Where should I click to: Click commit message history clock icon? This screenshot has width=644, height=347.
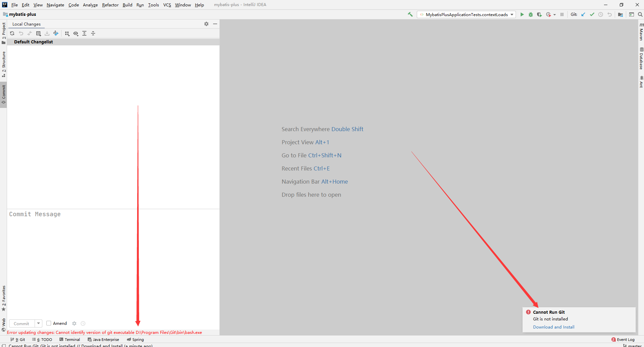pyautogui.click(x=83, y=323)
